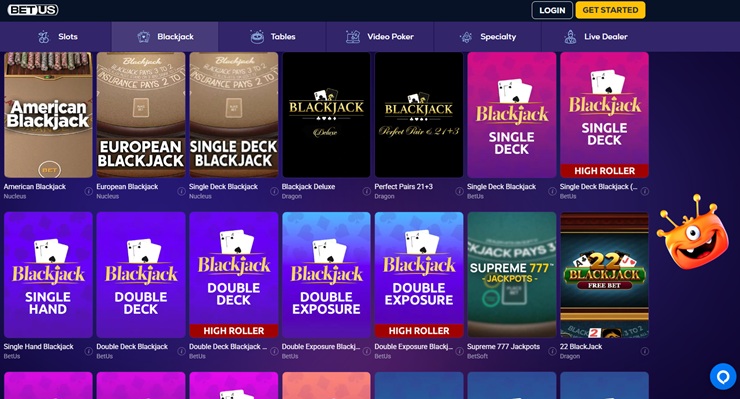
Task: Click the Slots cherries icon
Action: click(x=43, y=37)
